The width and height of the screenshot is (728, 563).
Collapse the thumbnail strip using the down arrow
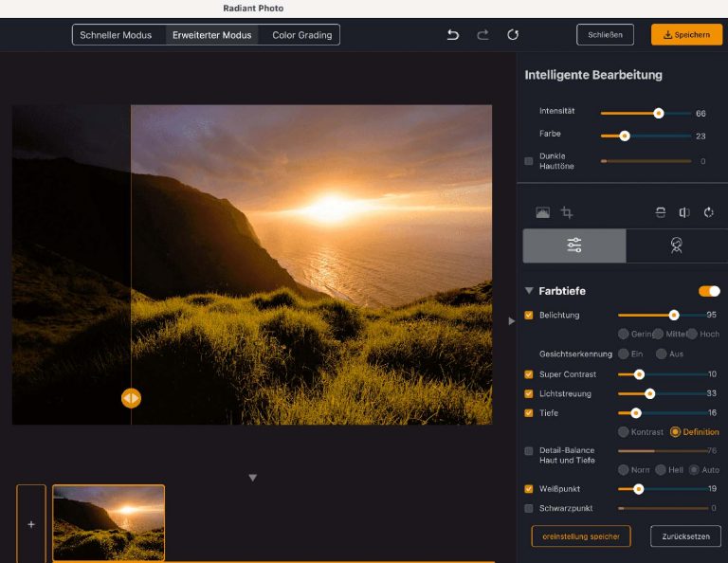tap(253, 478)
